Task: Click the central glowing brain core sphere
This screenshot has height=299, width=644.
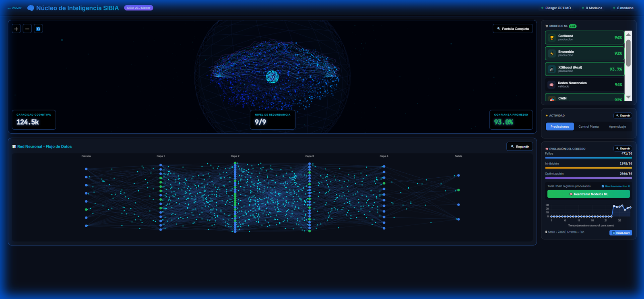Action: [x=272, y=77]
